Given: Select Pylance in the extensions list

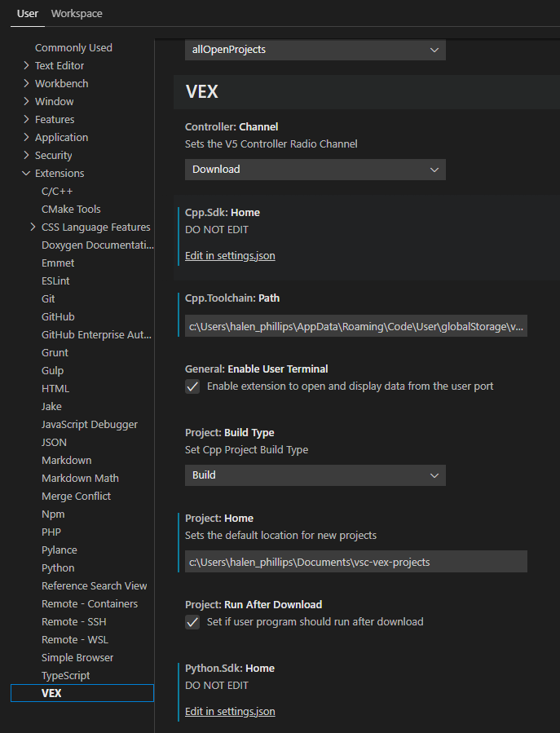Looking at the screenshot, I should [x=60, y=550].
